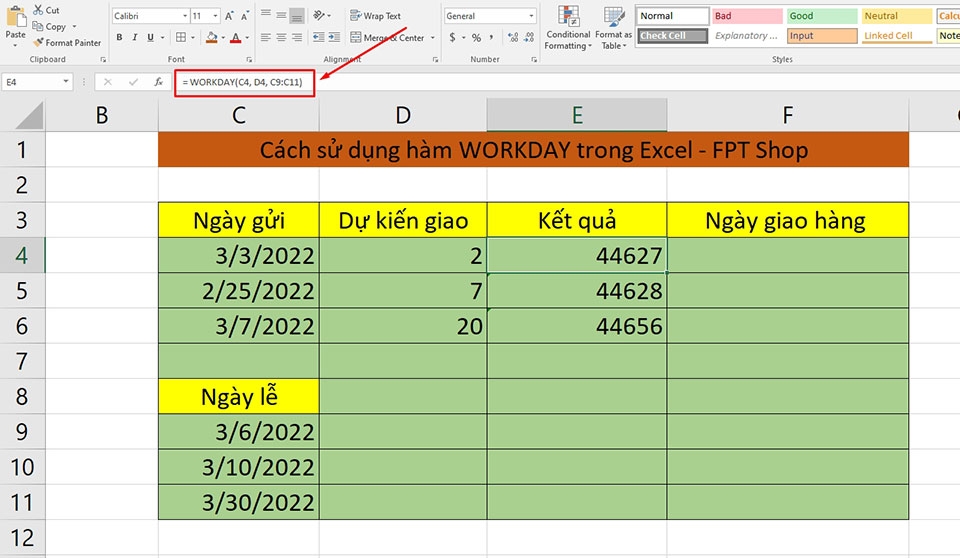Click the Wrap Text button

pyautogui.click(x=375, y=15)
